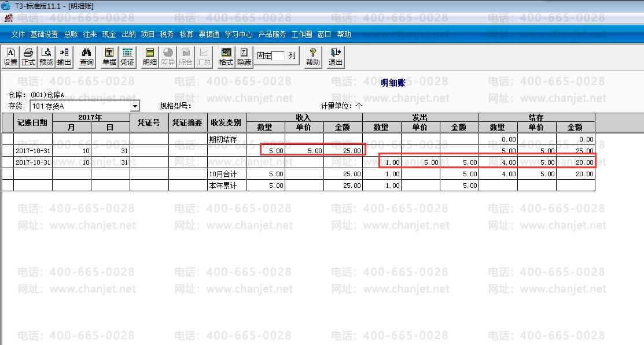Click the 凭证 voucher icon
The width and height of the screenshot is (644, 345).
tap(127, 57)
